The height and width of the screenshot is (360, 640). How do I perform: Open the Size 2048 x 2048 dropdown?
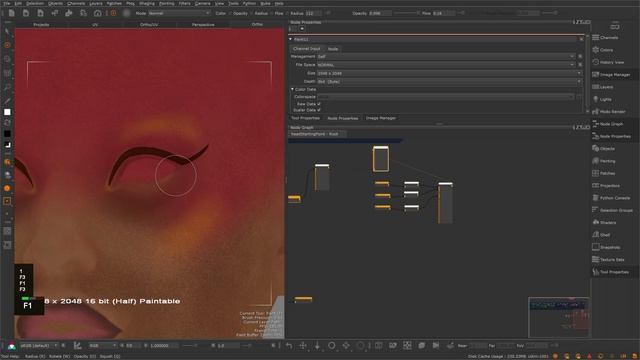[449, 73]
